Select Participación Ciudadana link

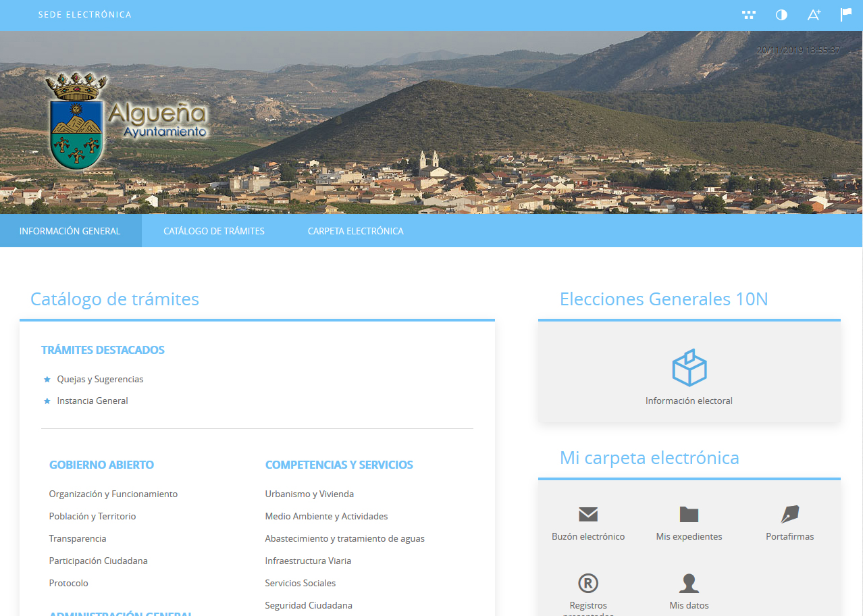[x=98, y=561]
